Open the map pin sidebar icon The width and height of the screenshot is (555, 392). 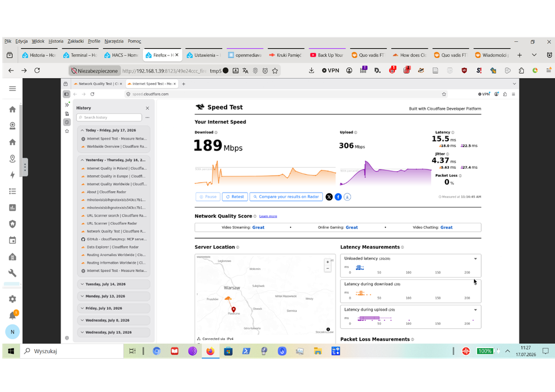pos(12,158)
